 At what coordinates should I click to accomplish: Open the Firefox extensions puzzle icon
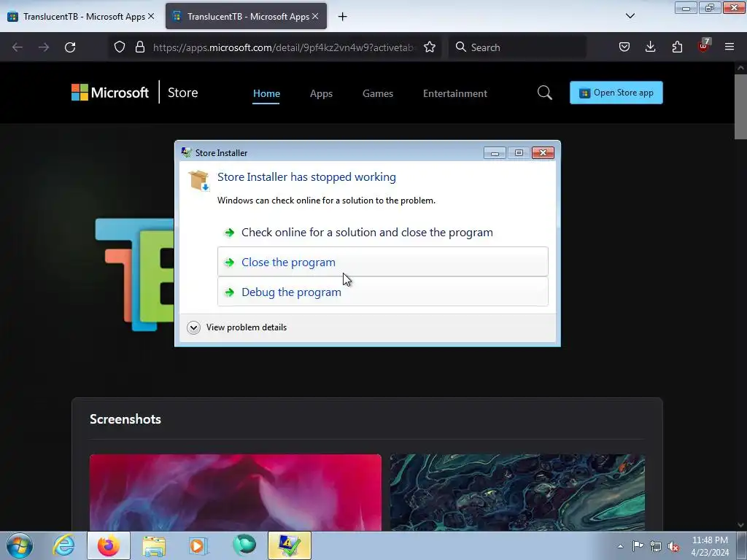(x=677, y=47)
